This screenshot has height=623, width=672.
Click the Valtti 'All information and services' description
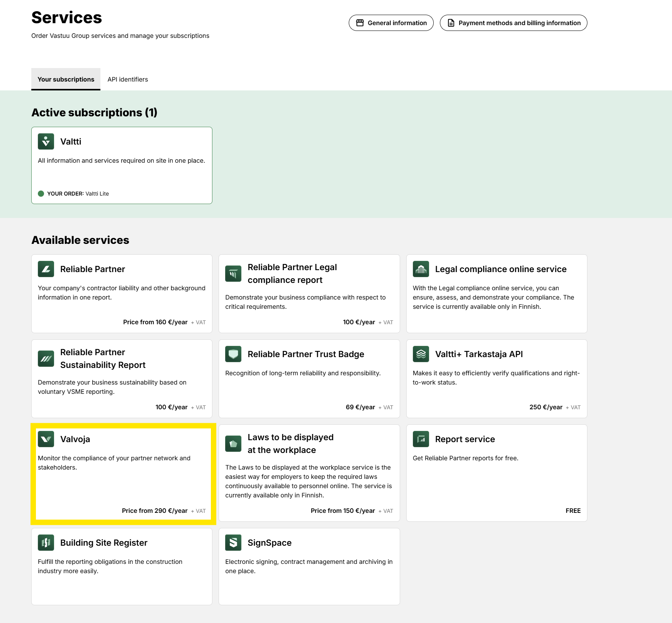pos(121,160)
